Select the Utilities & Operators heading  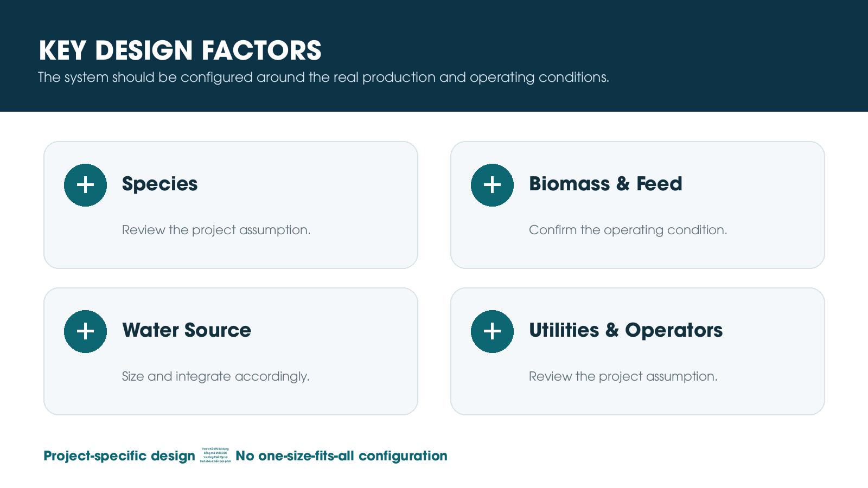pos(626,330)
